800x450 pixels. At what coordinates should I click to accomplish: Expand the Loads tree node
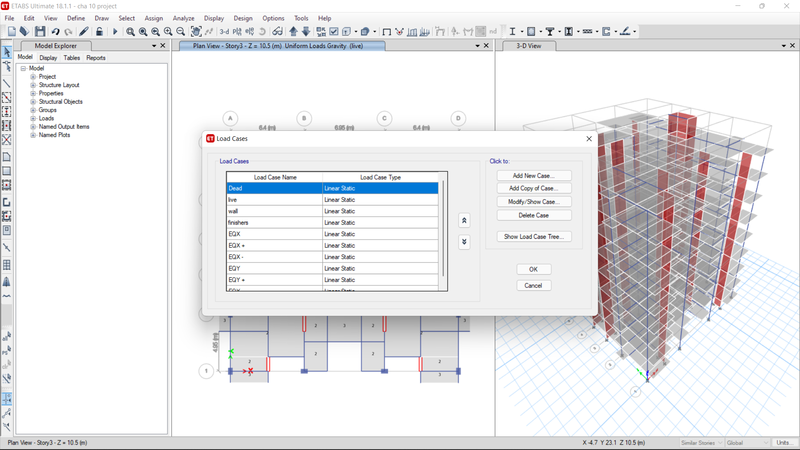pos(33,118)
